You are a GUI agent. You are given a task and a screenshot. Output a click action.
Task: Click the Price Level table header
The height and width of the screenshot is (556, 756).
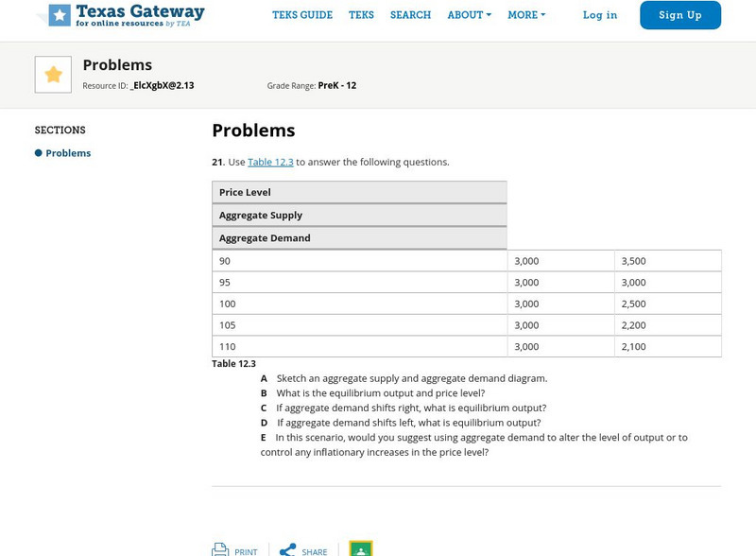tap(359, 192)
